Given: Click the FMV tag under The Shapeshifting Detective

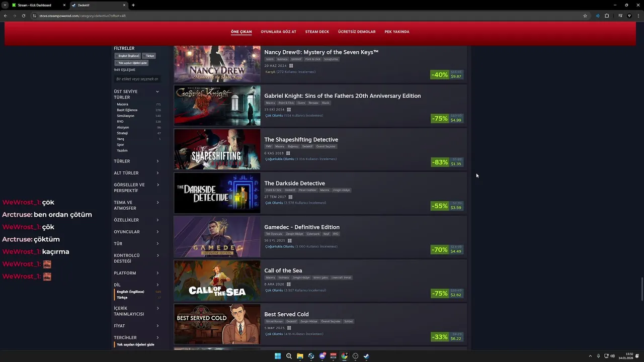Looking at the screenshot, I should pos(269,146).
